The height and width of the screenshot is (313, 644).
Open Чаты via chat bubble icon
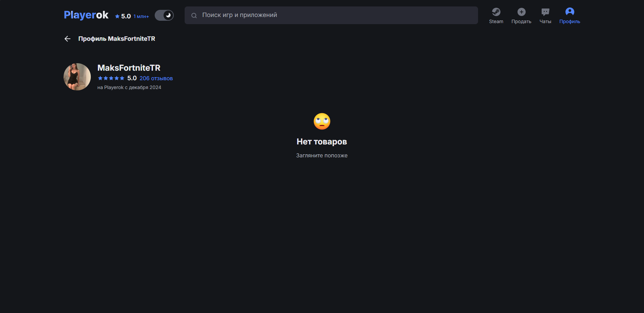coord(545,12)
